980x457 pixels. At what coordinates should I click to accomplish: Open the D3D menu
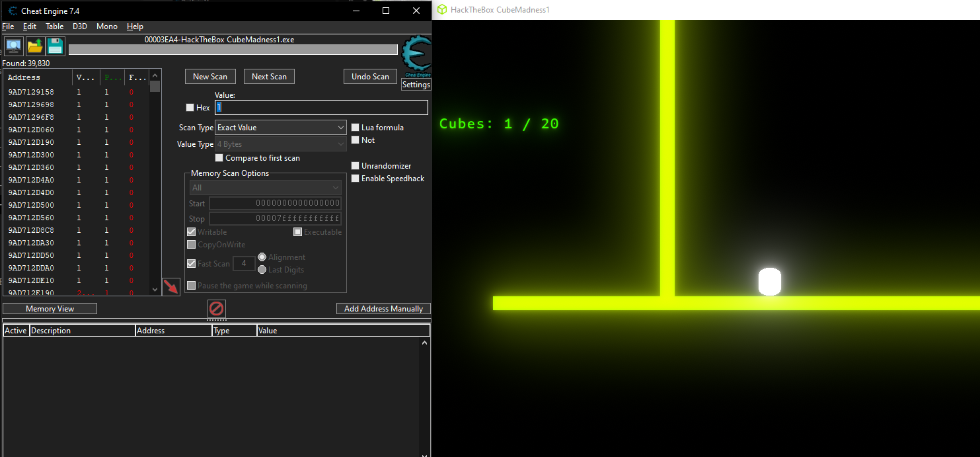pyautogui.click(x=80, y=26)
